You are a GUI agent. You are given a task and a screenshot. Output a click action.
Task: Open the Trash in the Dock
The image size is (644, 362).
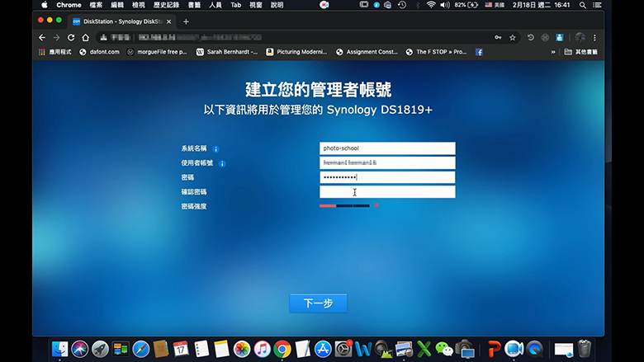[x=584, y=350]
